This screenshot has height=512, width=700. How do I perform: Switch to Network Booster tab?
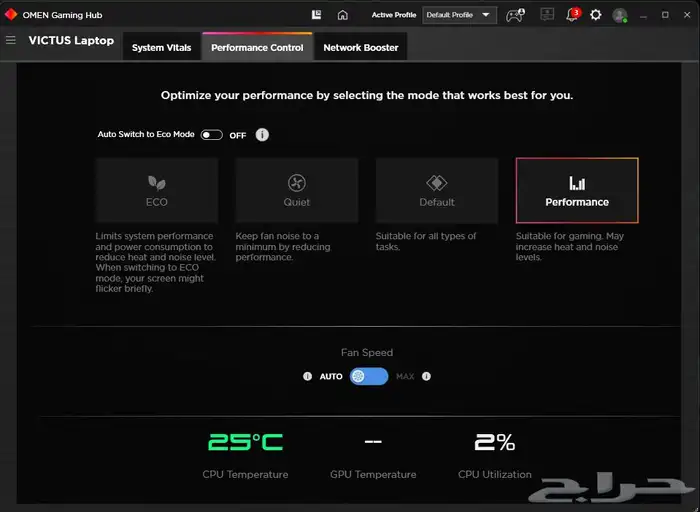click(x=360, y=47)
